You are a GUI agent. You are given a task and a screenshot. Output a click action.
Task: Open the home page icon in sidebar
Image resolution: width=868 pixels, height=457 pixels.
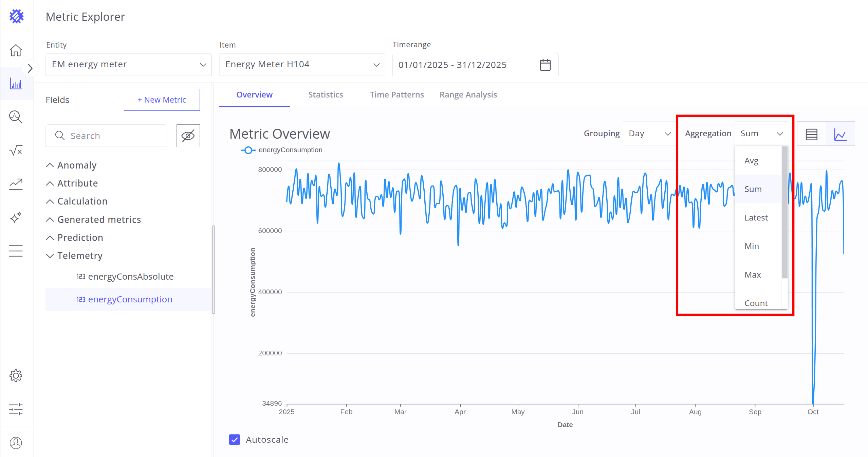(16, 50)
